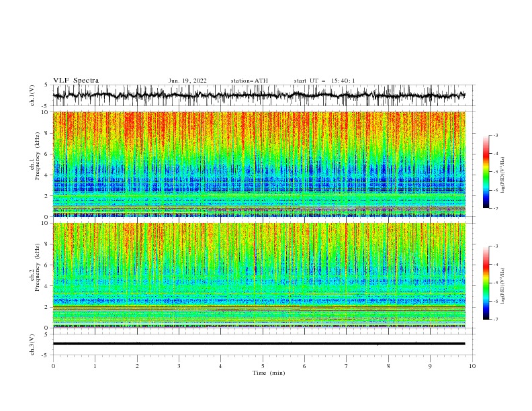This screenshot has height=411, width=532.
Task: Click the 'Time (min)' axis label
Action: [x=269, y=373]
